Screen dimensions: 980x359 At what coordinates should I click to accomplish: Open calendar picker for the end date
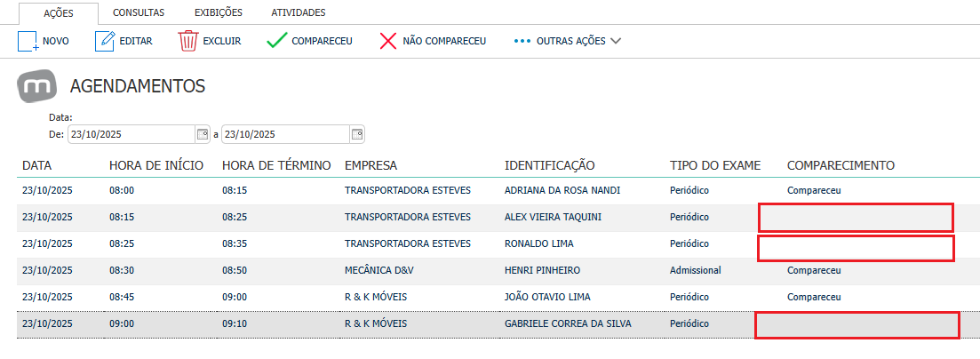point(356,134)
